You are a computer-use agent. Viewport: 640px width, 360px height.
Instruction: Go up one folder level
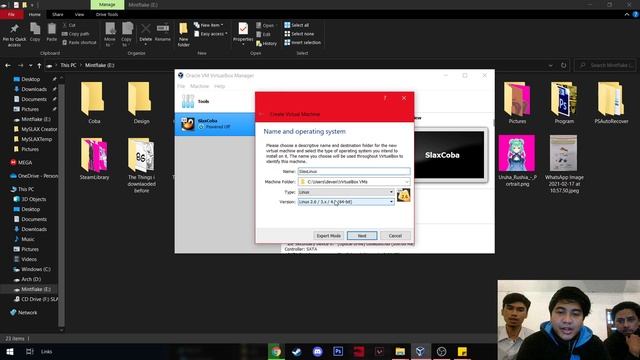click(39, 65)
